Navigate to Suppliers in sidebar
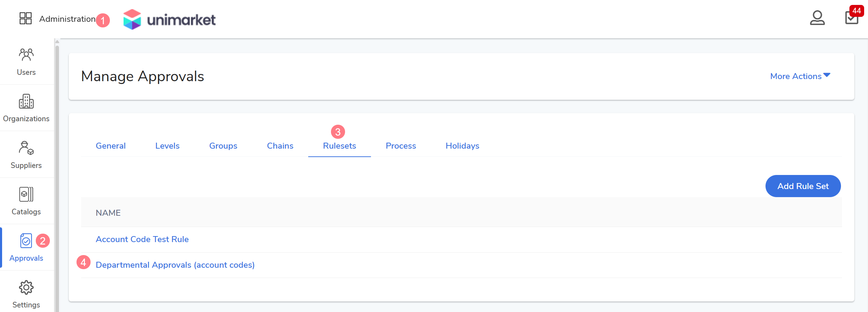This screenshot has width=868, height=312. (26, 155)
